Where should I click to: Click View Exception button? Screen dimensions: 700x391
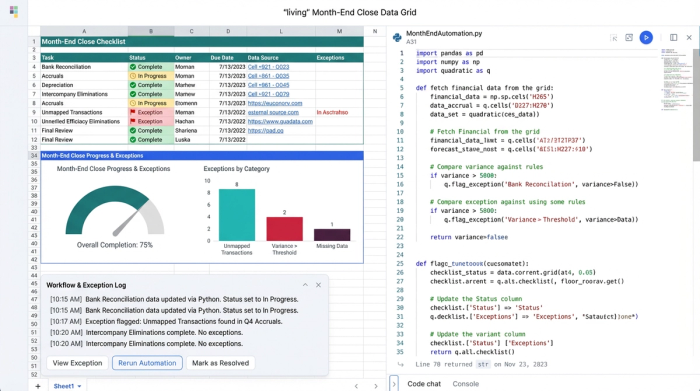point(77,363)
